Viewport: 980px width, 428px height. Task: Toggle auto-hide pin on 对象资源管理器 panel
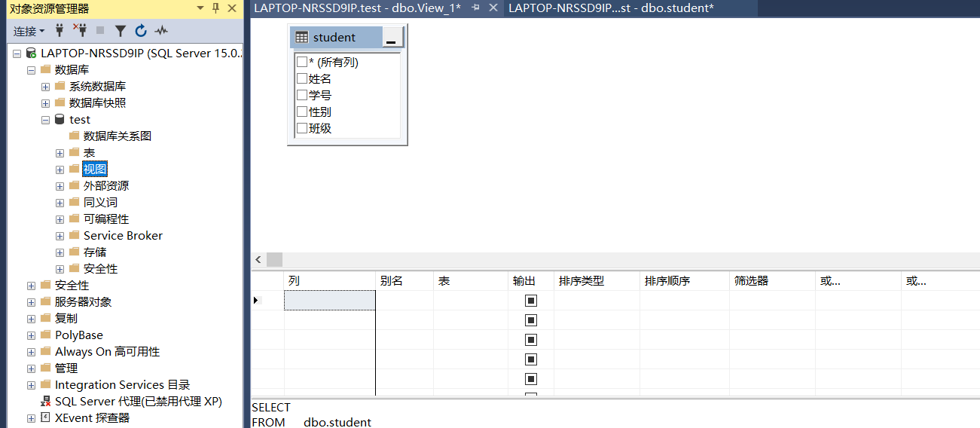216,8
